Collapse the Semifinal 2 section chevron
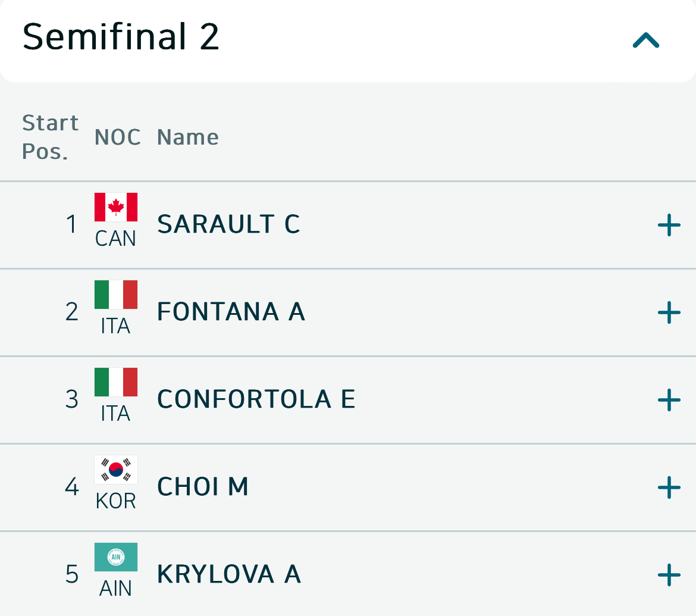Viewport: 696px width, 616px height. click(x=646, y=40)
